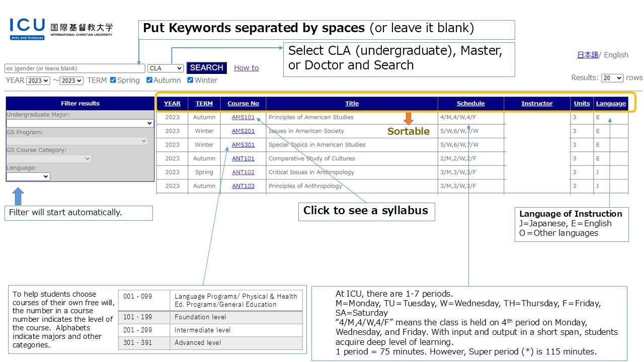The image size is (644, 362).
Task: Click Comparative Study of Cultures title
Action: click(x=311, y=158)
